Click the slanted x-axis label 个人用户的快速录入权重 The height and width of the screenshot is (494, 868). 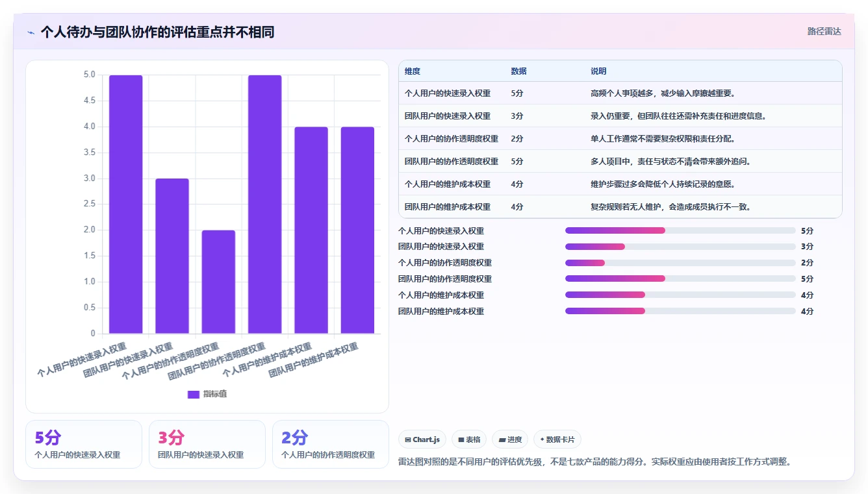coord(82,361)
